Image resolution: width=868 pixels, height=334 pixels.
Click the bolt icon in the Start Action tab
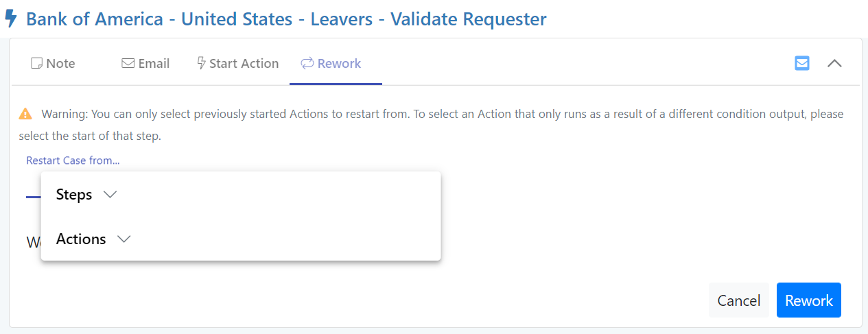point(201,64)
